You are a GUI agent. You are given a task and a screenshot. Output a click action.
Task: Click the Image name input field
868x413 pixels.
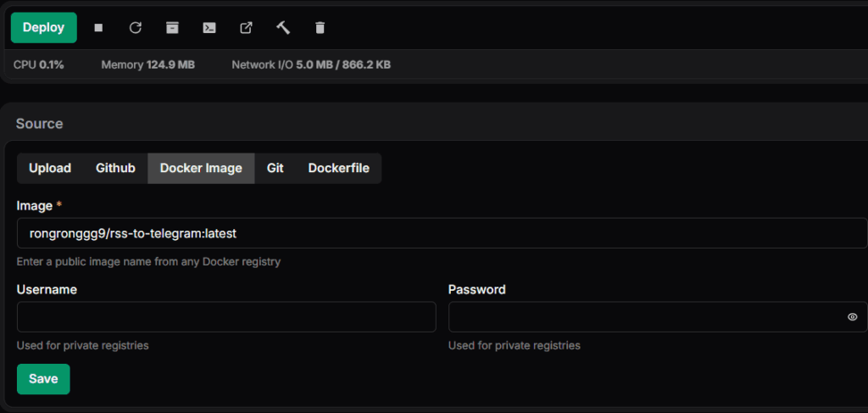pyautogui.click(x=441, y=232)
